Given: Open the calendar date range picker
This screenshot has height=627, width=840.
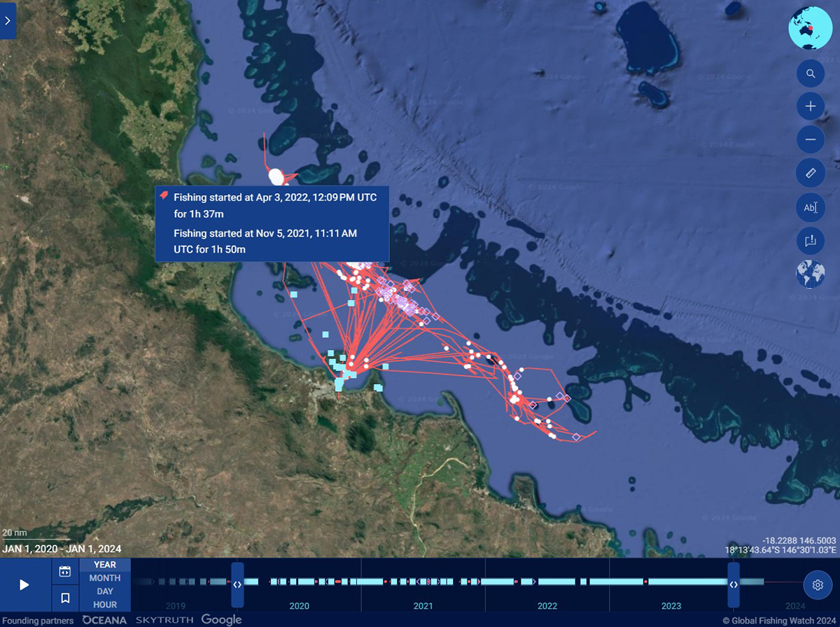Looking at the screenshot, I should point(65,572).
